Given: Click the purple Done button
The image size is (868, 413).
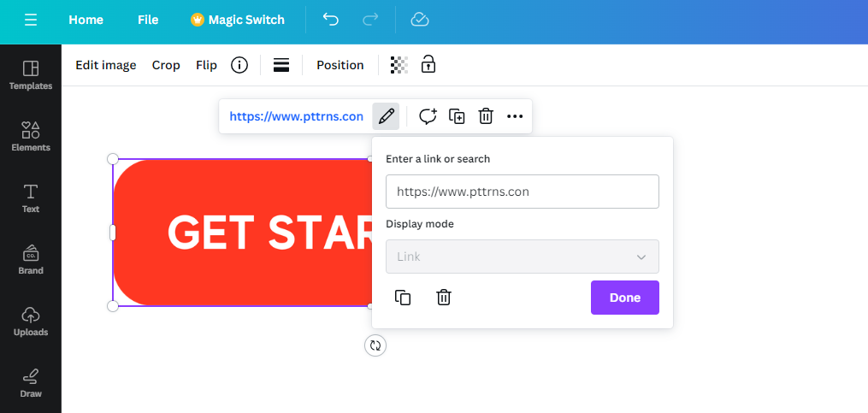Looking at the screenshot, I should tap(624, 298).
